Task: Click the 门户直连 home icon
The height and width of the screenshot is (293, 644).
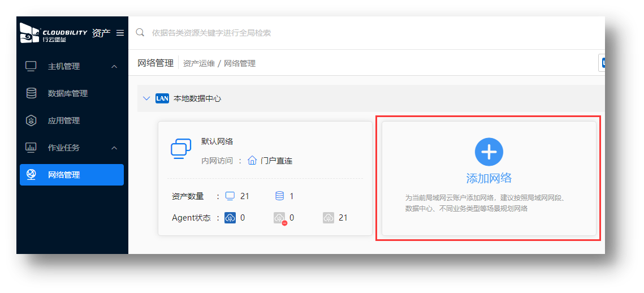Action: pos(252,160)
